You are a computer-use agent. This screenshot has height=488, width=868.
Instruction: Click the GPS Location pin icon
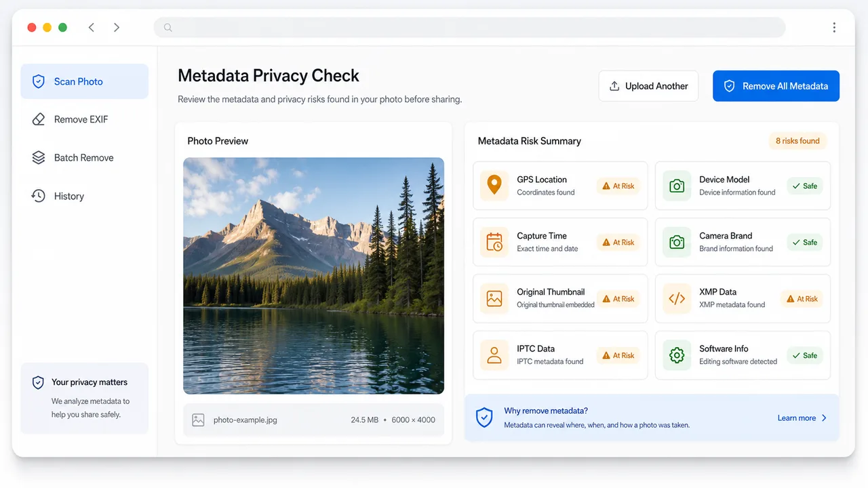[x=494, y=186]
